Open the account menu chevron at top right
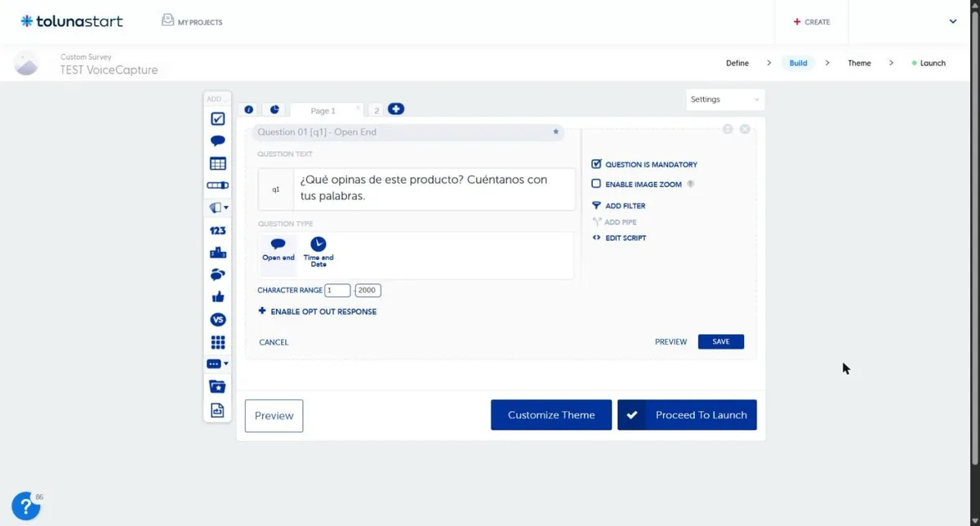The image size is (980, 526). [x=953, y=22]
